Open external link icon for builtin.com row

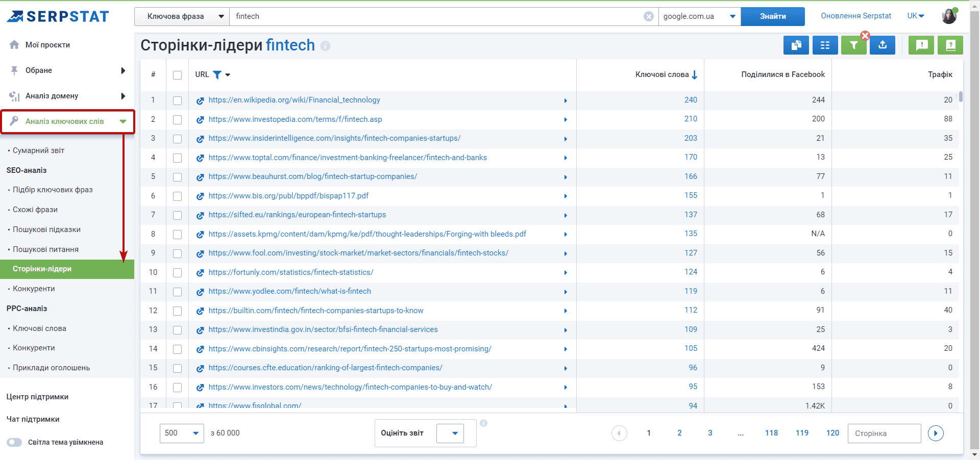point(200,311)
